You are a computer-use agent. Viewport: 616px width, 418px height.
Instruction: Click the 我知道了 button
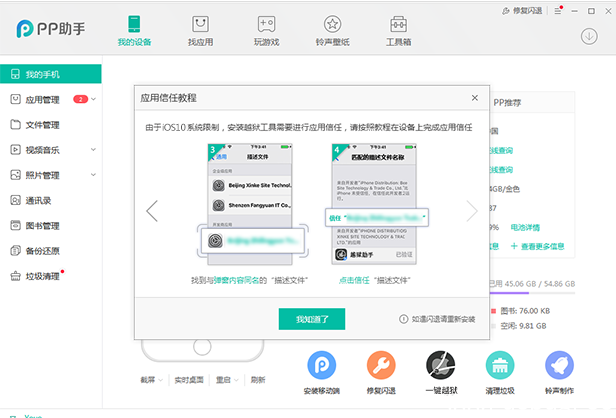pos(312,319)
